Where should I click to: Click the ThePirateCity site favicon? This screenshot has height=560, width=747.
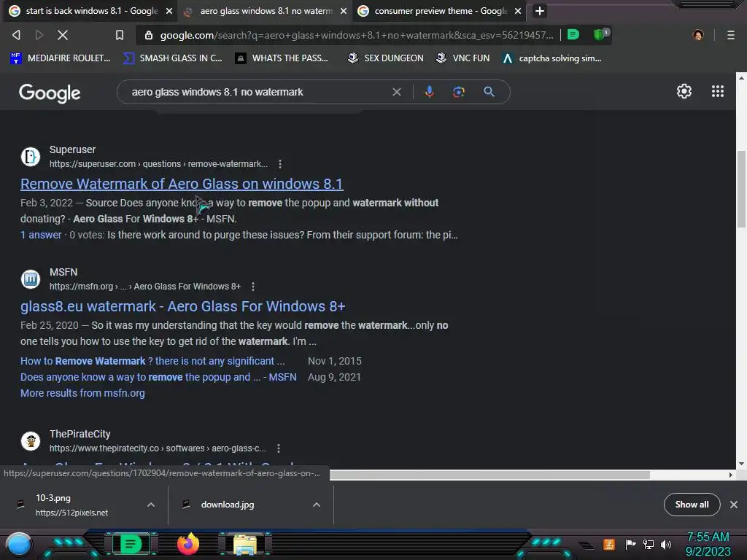point(31,441)
